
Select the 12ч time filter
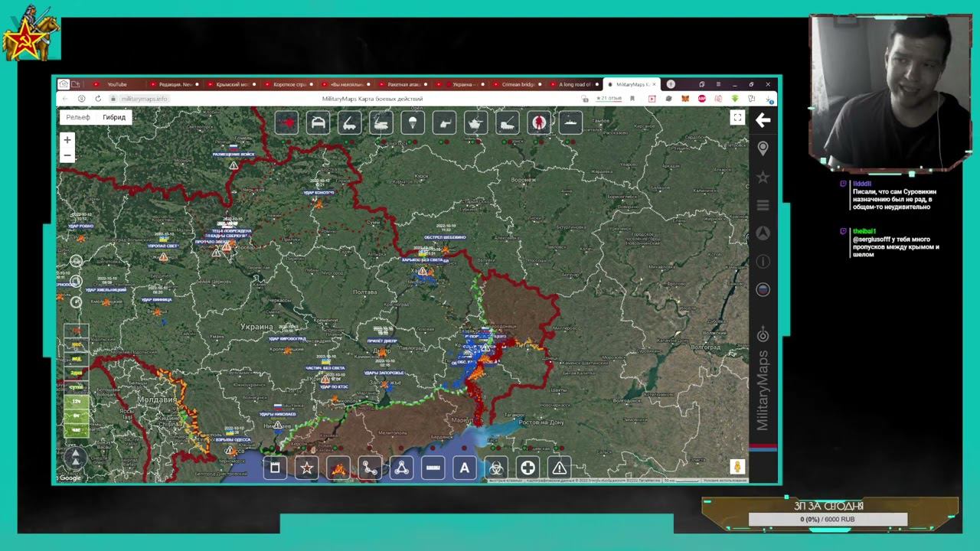tap(76, 401)
